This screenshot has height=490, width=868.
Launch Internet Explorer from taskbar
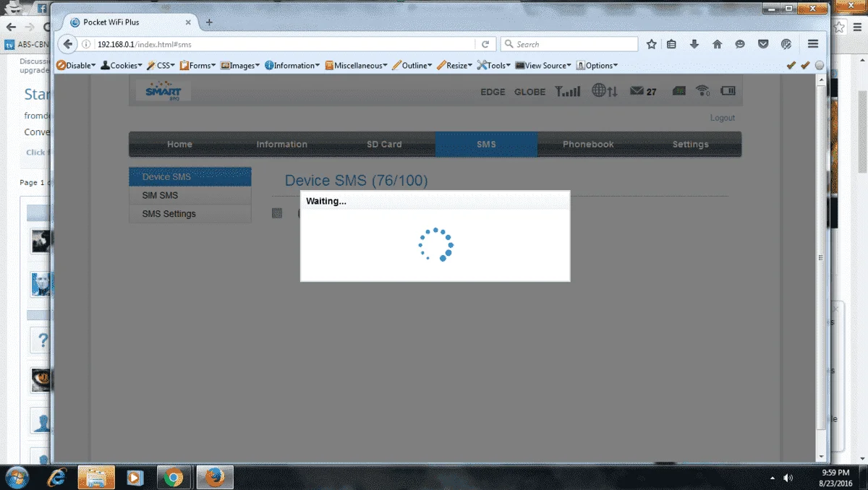56,477
